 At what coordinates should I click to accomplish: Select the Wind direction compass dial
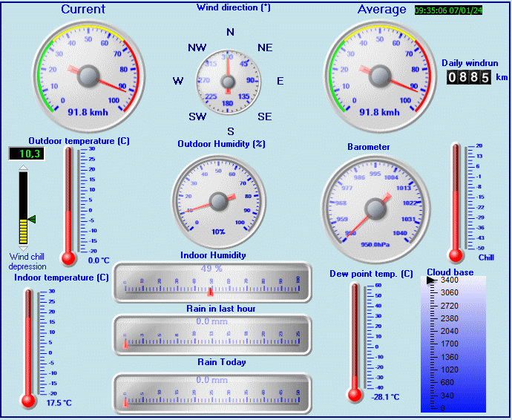point(229,80)
